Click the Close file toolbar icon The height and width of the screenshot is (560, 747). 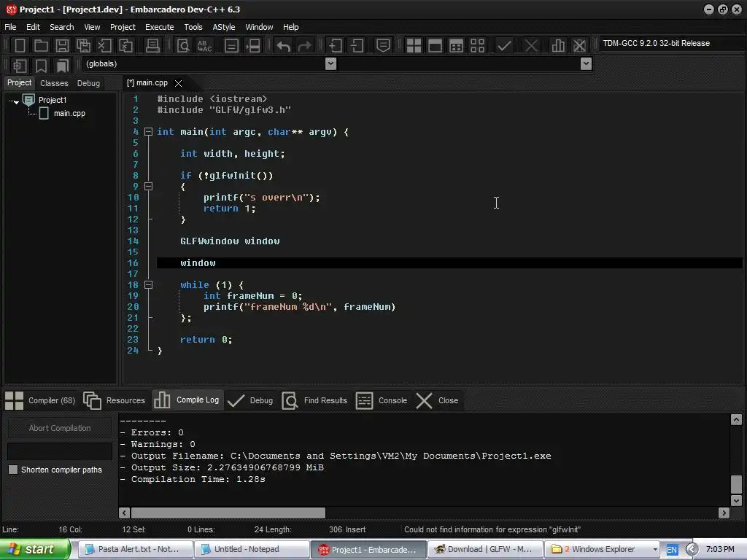pos(104,46)
